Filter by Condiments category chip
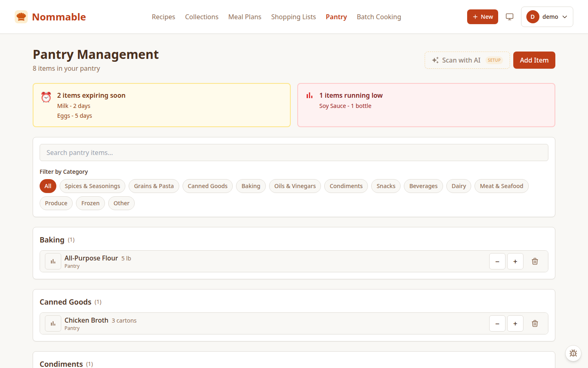588x368 pixels. pyautogui.click(x=346, y=186)
